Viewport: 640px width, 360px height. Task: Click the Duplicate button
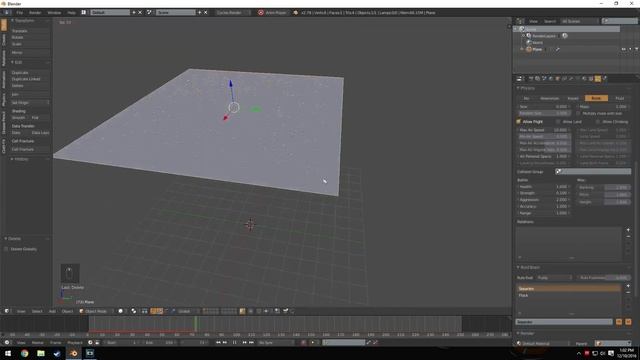[x=30, y=73]
